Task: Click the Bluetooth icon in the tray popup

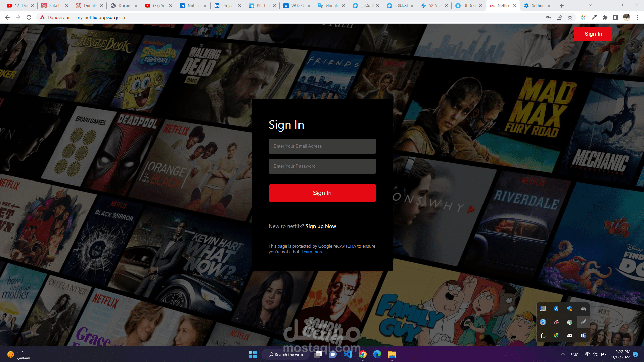Action: pos(556,309)
